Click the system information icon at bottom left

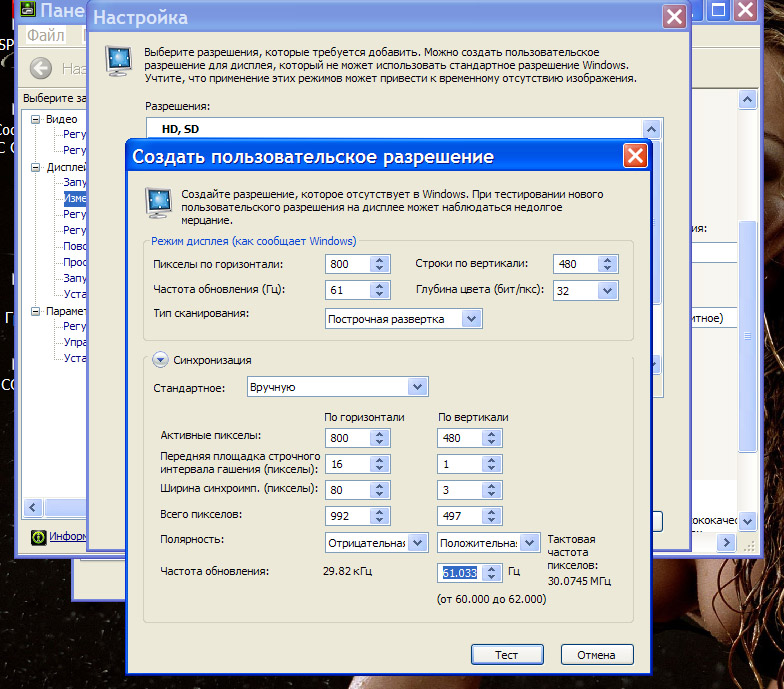pyautogui.click(x=39, y=537)
